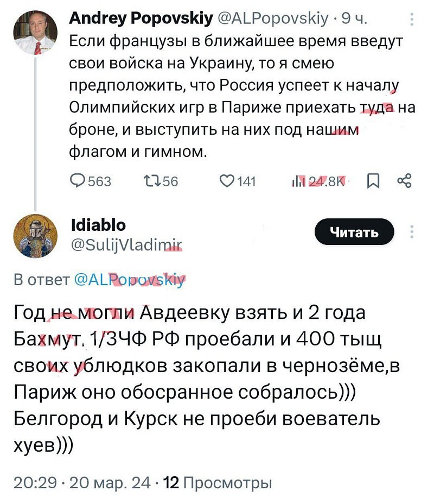This screenshot has width=434, height=504.
Task: Open the view analytics bar-chart icon
Action: pyautogui.click(x=298, y=181)
